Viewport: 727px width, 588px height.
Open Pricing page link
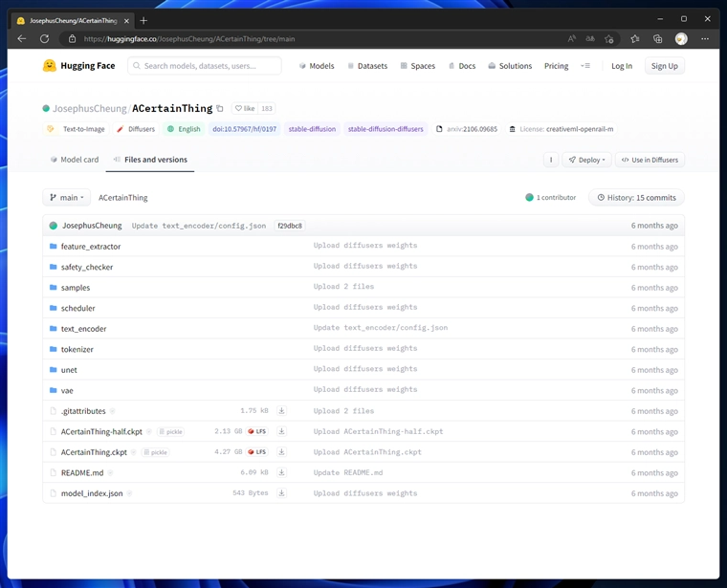(x=556, y=66)
